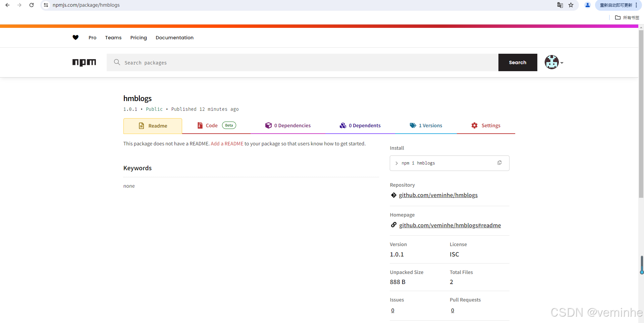644x323 pixels.
Task: Open the user avatar menu
Action: point(554,62)
